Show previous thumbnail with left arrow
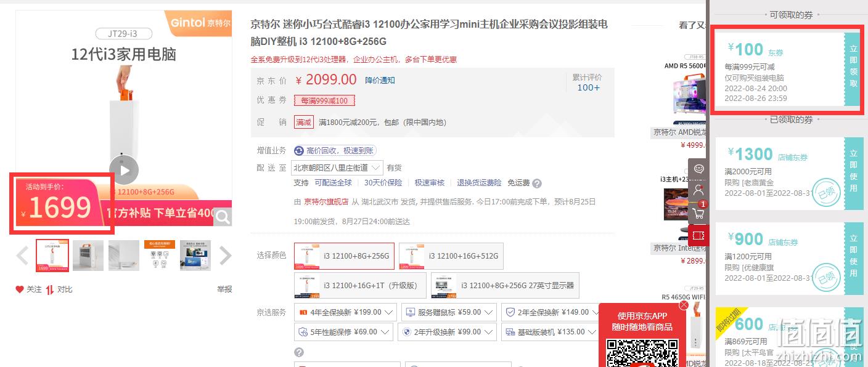 (23, 256)
